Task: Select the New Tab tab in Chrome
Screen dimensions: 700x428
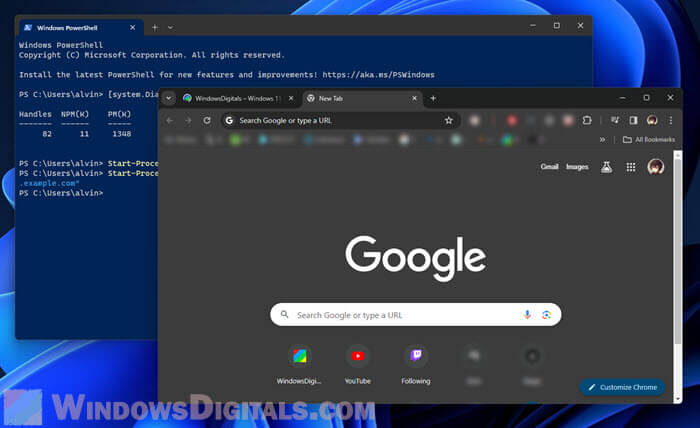Action: [x=362, y=98]
